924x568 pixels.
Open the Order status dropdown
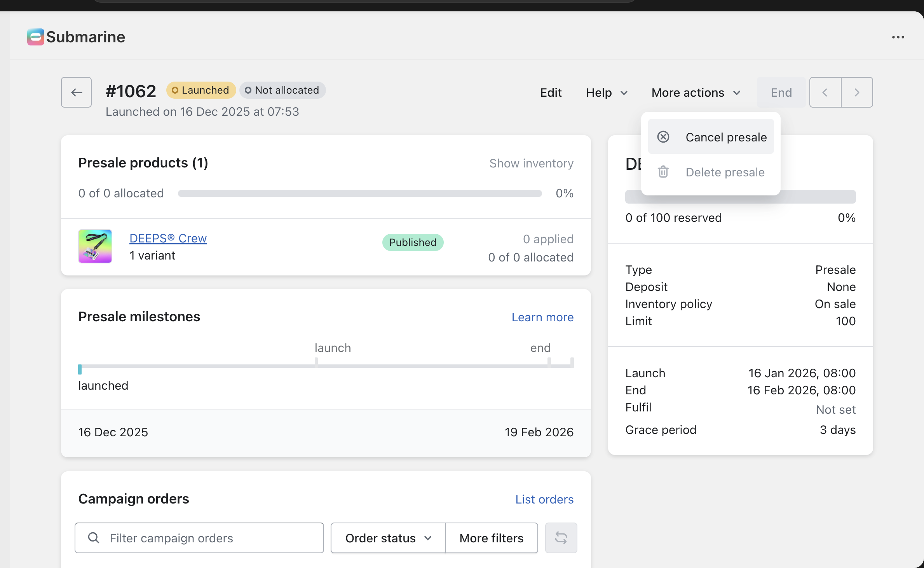388,538
